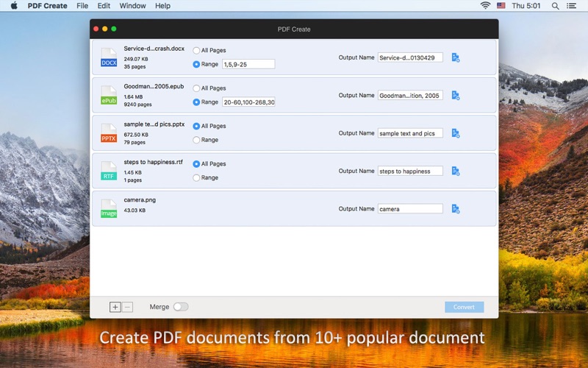Select Range for steps to happiness.rtf
588x368 pixels.
pyautogui.click(x=196, y=177)
